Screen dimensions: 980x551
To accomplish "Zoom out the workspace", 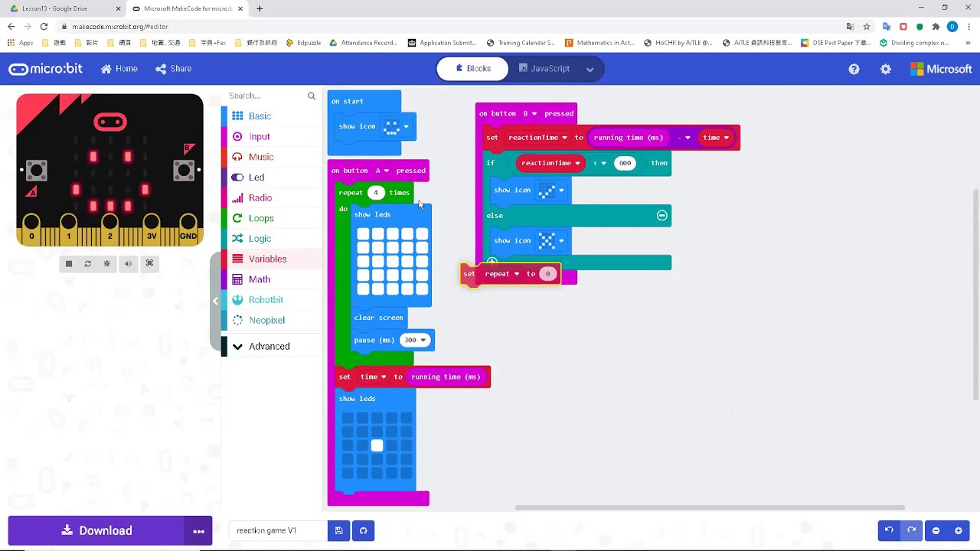I will tap(936, 530).
